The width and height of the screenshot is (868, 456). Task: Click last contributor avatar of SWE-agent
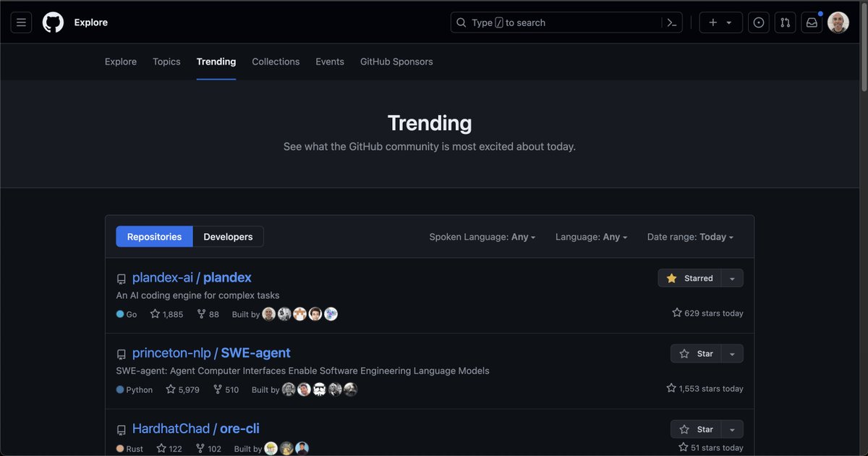(351, 389)
